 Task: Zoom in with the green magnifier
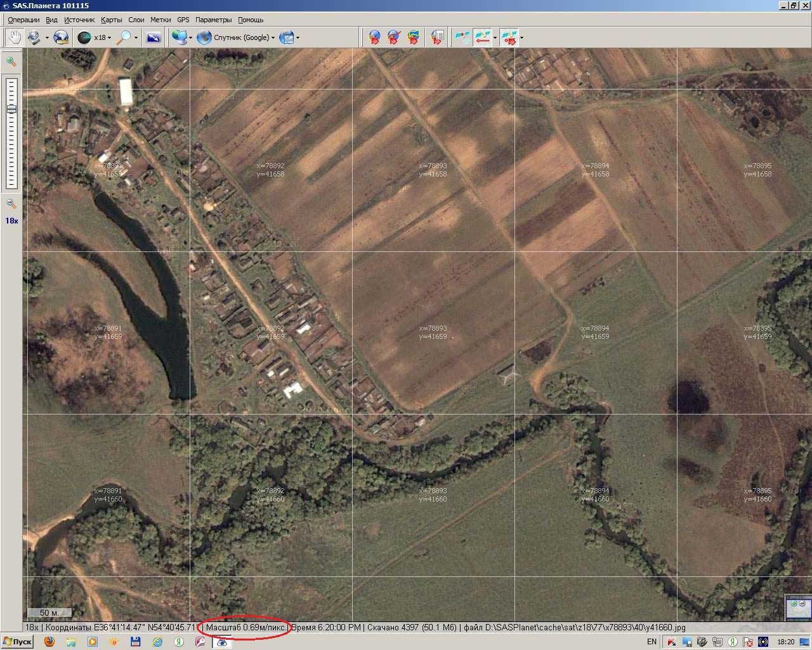(x=11, y=62)
